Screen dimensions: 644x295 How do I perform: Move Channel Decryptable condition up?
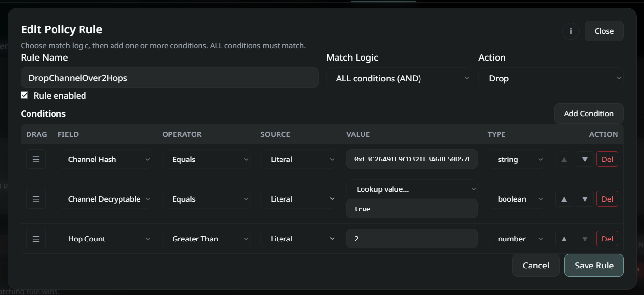564,199
